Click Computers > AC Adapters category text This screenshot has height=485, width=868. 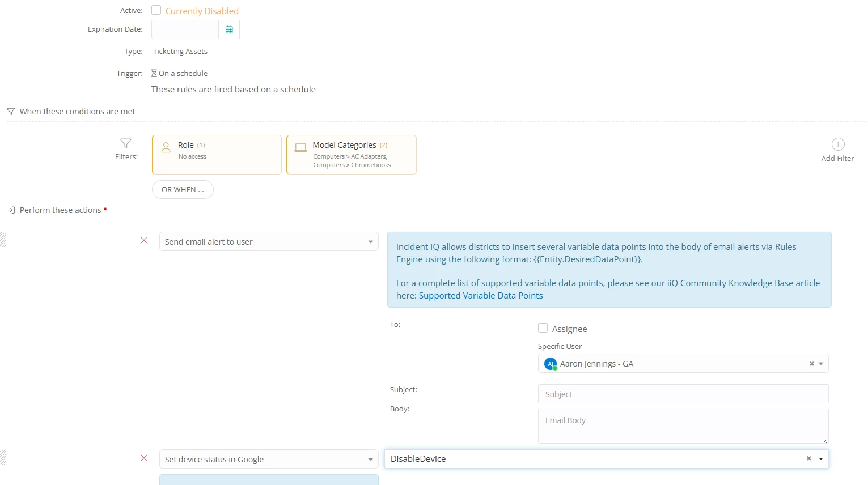pos(350,156)
